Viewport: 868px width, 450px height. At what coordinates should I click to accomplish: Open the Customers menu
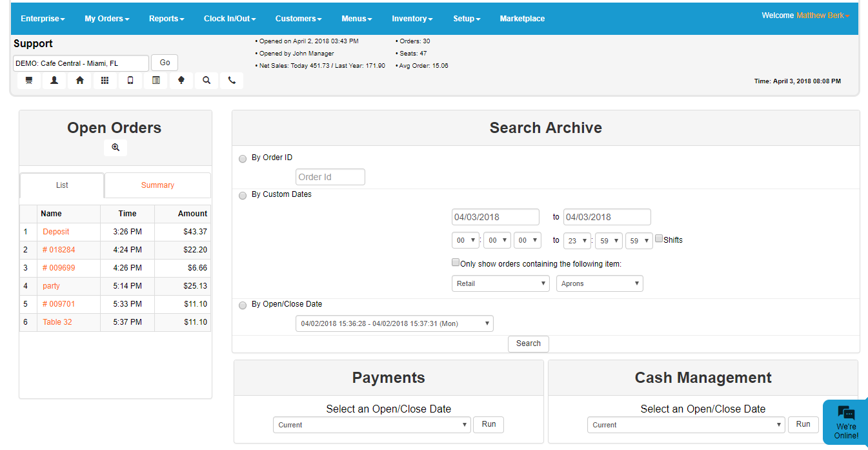(x=299, y=19)
